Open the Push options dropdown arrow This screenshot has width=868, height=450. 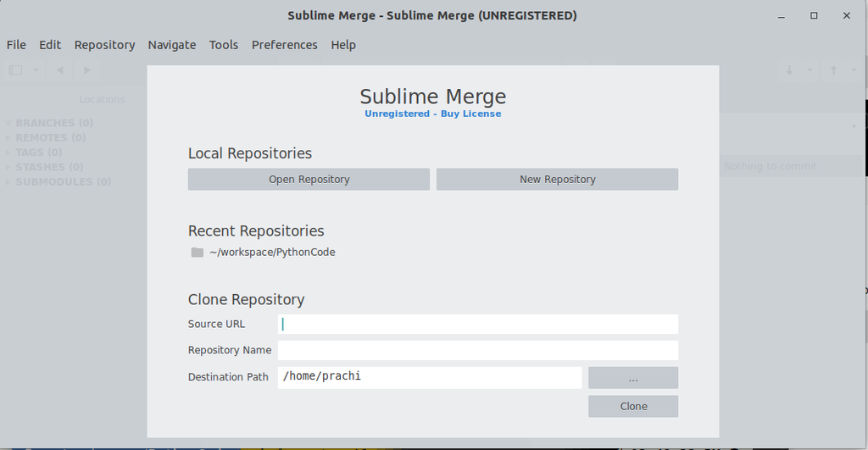point(854,70)
